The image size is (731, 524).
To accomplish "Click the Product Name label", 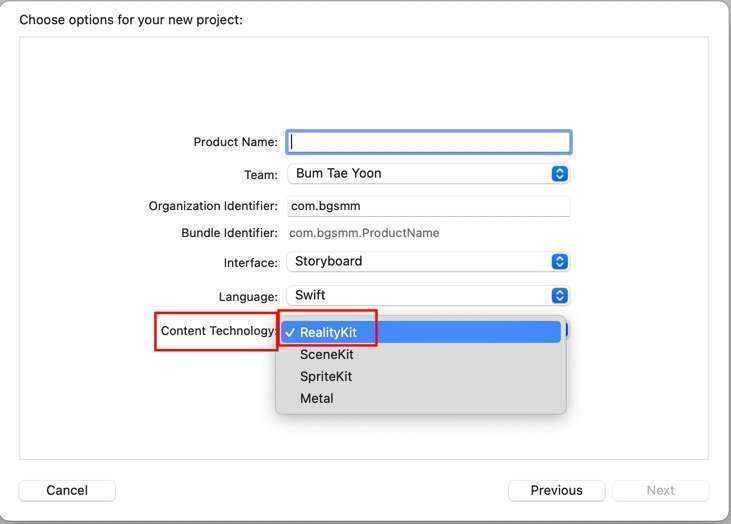I will tap(235, 142).
